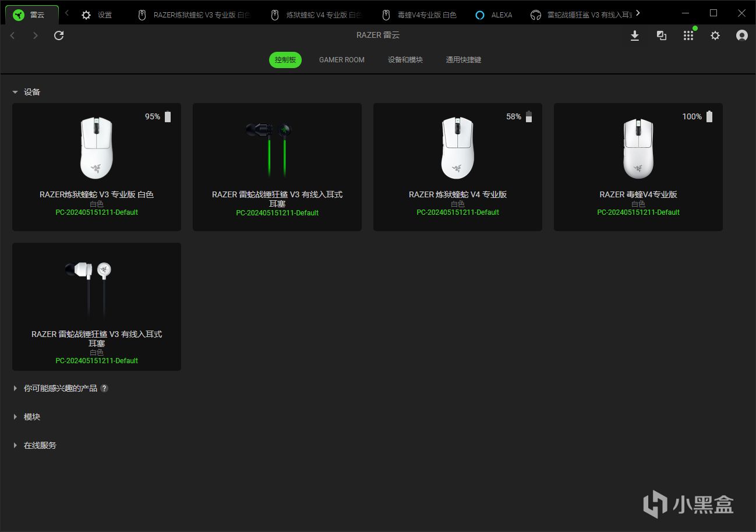Screen dimensions: 756x532
Task: Select the 控制板 navigation item
Action: point(285,60)
